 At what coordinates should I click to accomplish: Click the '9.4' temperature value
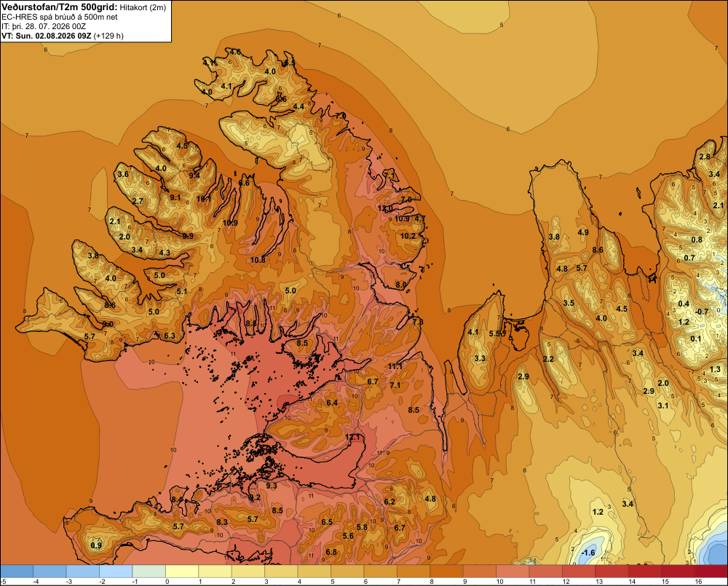point(194,175)
